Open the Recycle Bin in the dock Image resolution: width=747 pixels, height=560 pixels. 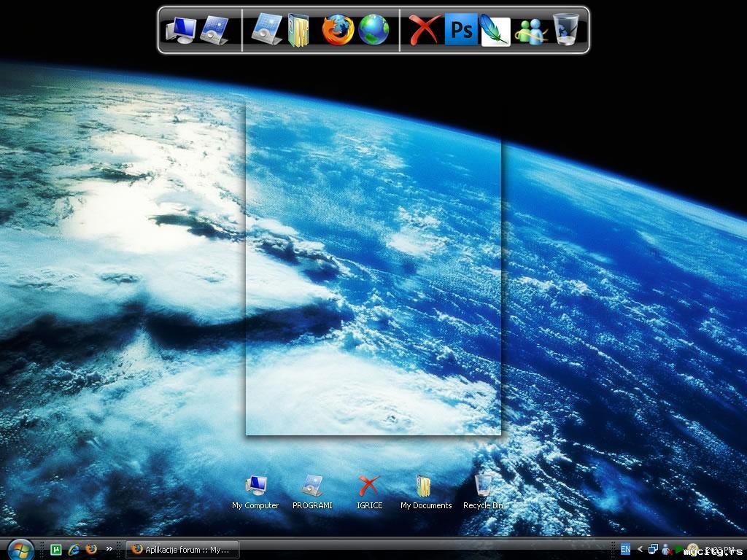pyautogui.click(x=565, y=29)
